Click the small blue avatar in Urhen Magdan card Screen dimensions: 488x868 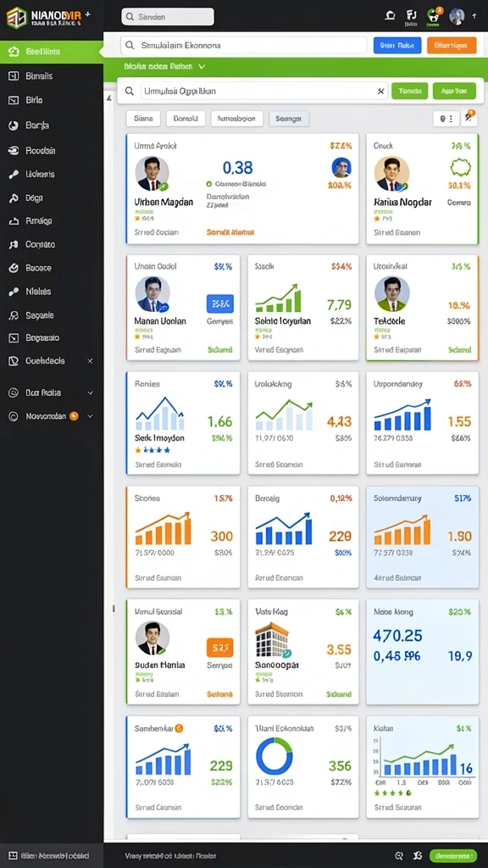pos(341,168)
